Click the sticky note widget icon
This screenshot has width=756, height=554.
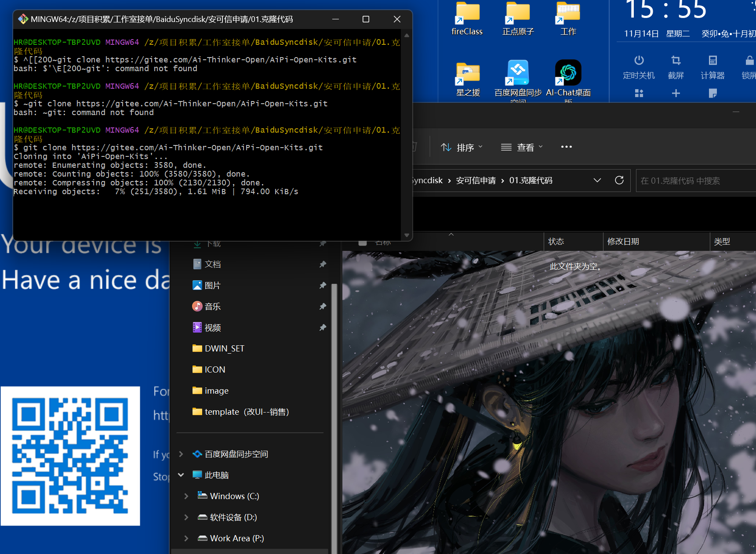tap(712, 93)
